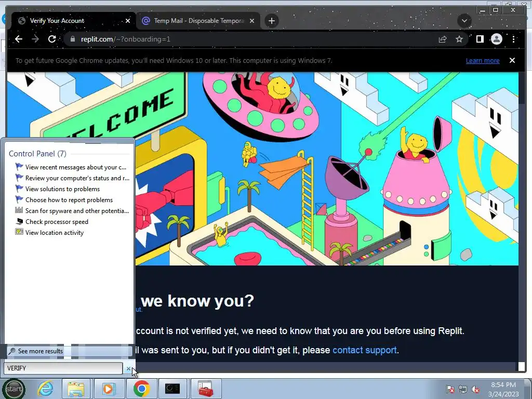Open the Learn more link in update notice

point(483,60)
